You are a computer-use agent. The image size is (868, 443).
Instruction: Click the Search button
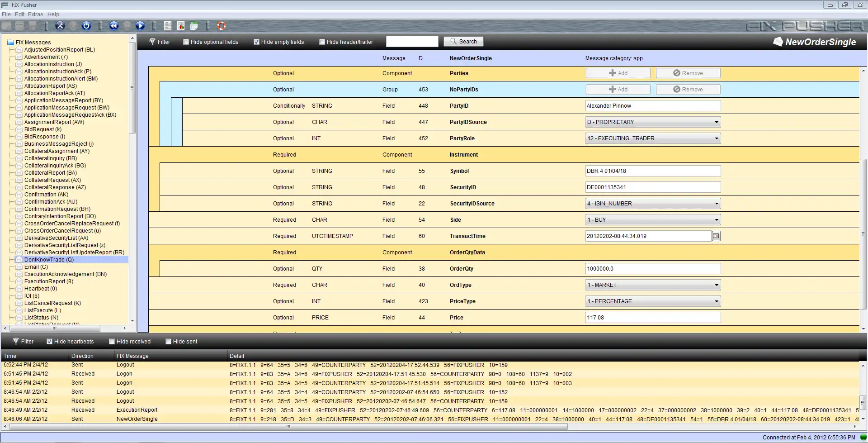click(x=463, y=42)
